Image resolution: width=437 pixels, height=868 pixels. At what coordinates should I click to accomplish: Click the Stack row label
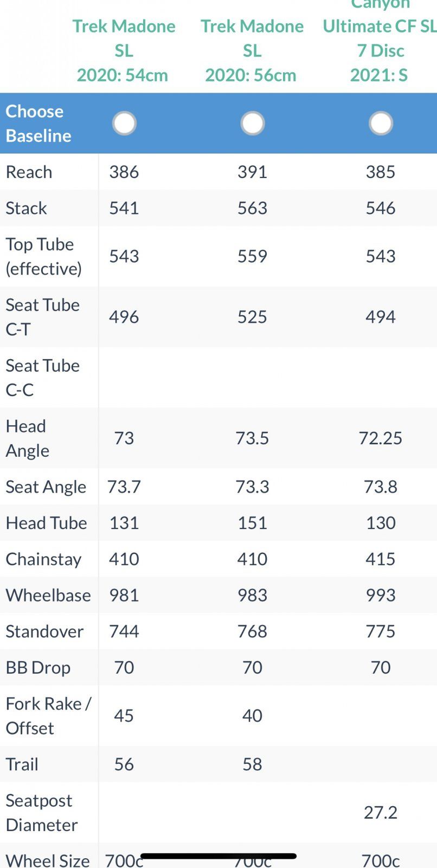pos(27,208)
